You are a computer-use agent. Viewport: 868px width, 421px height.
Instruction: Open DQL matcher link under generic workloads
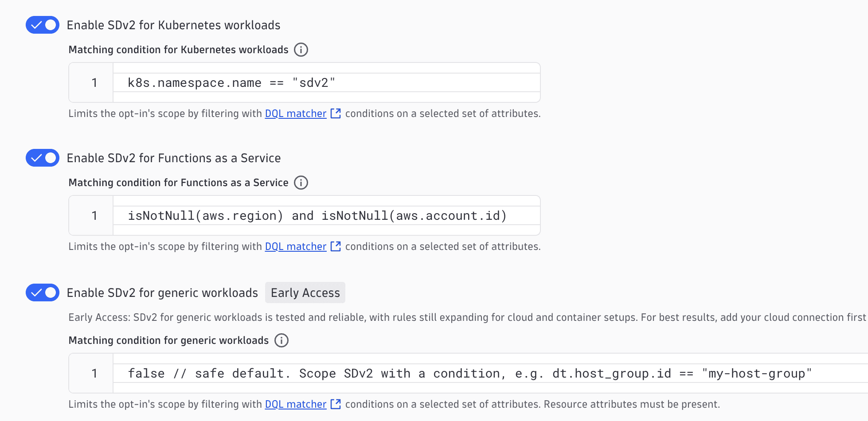[x=296, y=404]
